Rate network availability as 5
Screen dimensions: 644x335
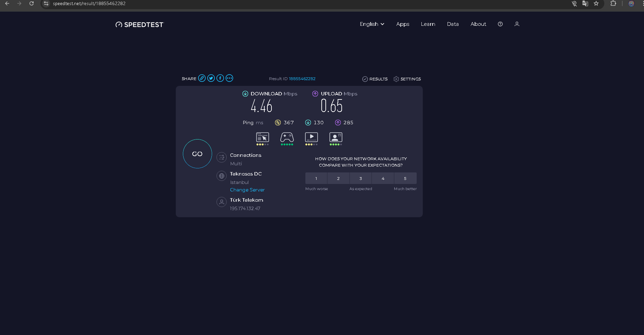pos(405,178)
